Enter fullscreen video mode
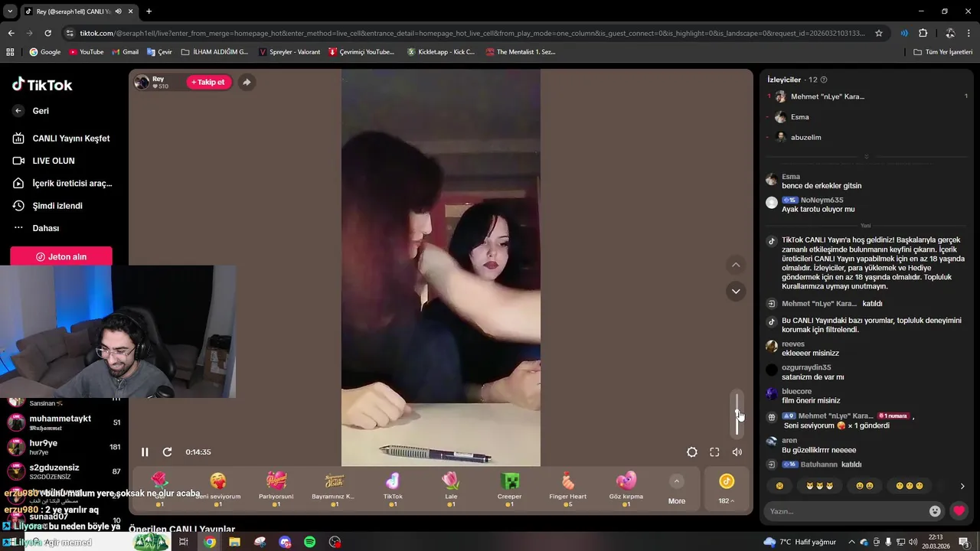This screenshot has height=551, width=980. 714,452
